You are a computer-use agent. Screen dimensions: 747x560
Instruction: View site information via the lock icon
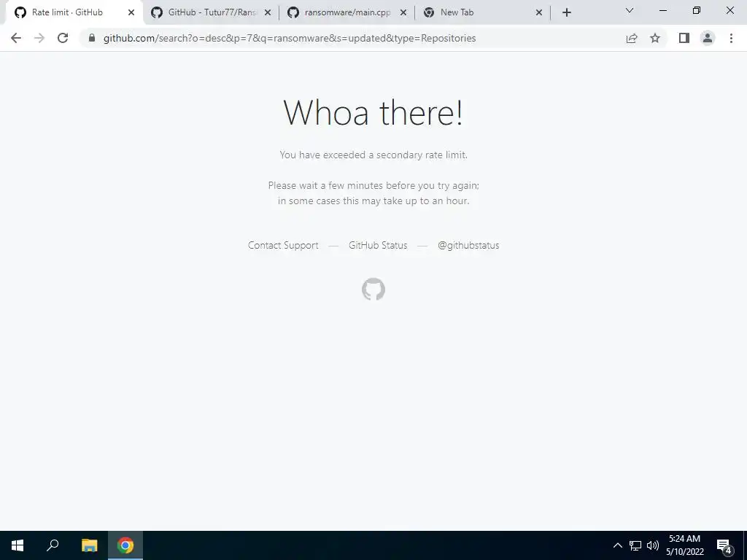[x=92, y=38]
